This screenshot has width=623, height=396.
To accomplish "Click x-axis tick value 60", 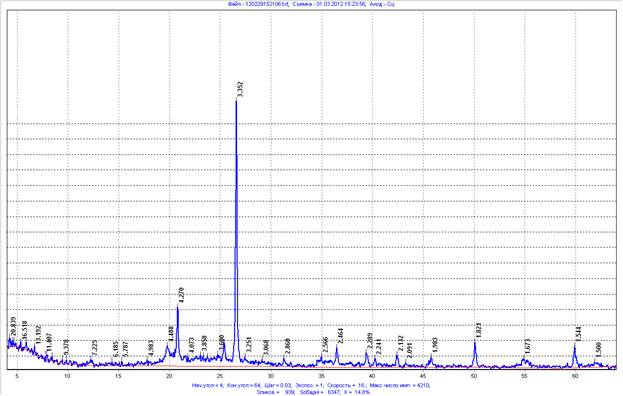I will [x=575, y=375].
